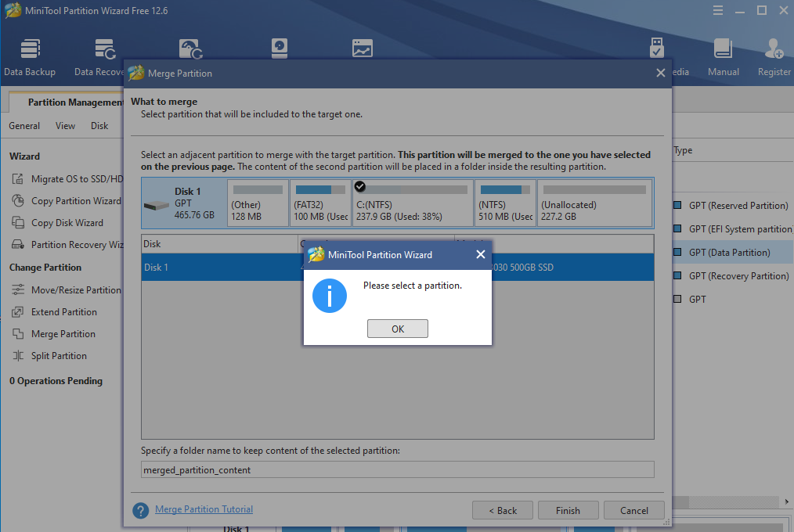Viewport: 794px width, 532px height.
Task: Select the C:(NTFS) 237.9 GB partition
Action: 413,203
